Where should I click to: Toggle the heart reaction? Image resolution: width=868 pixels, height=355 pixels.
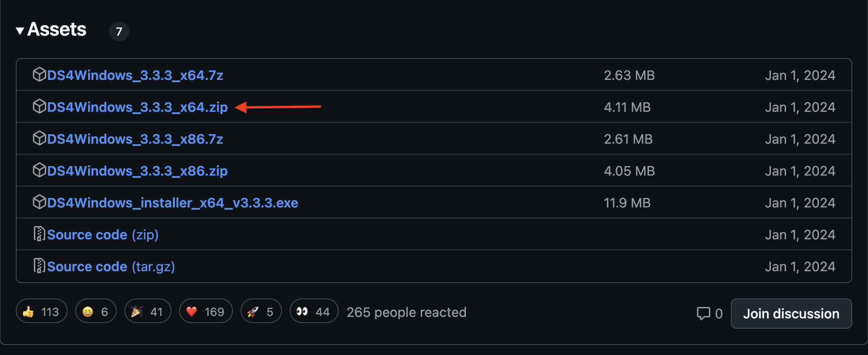206,312
